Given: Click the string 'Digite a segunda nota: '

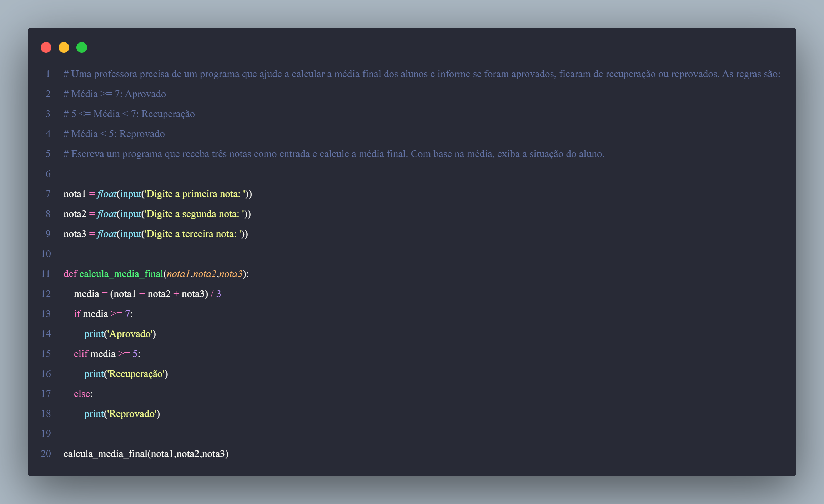Looking at the screenshot, I should [x=194, y=214].
